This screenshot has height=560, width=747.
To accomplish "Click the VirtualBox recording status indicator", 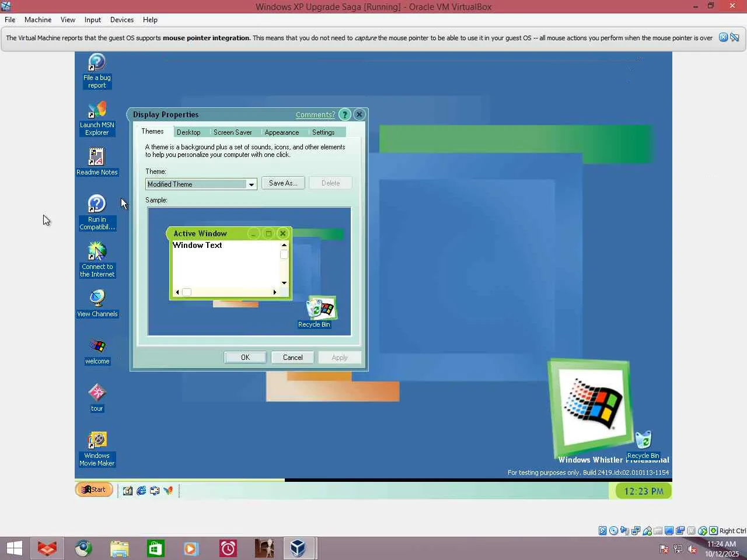I will click(x=680, y=531).
